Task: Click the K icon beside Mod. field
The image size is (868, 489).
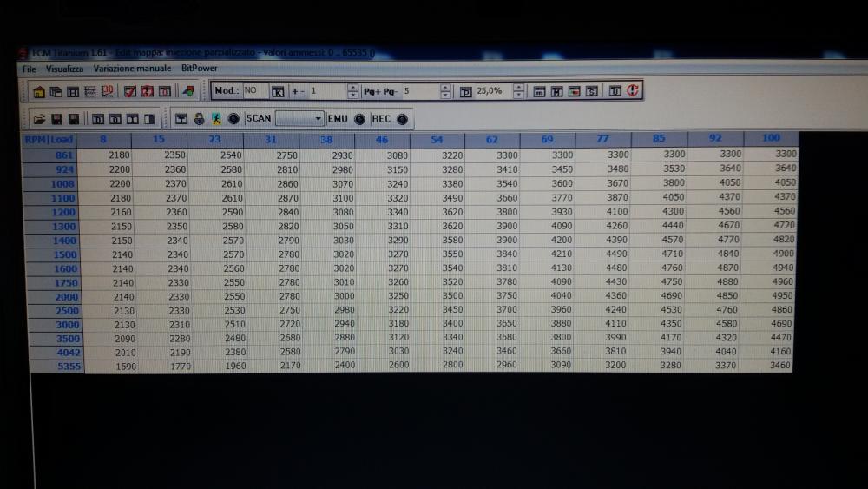Action: [x=278, y=91]
